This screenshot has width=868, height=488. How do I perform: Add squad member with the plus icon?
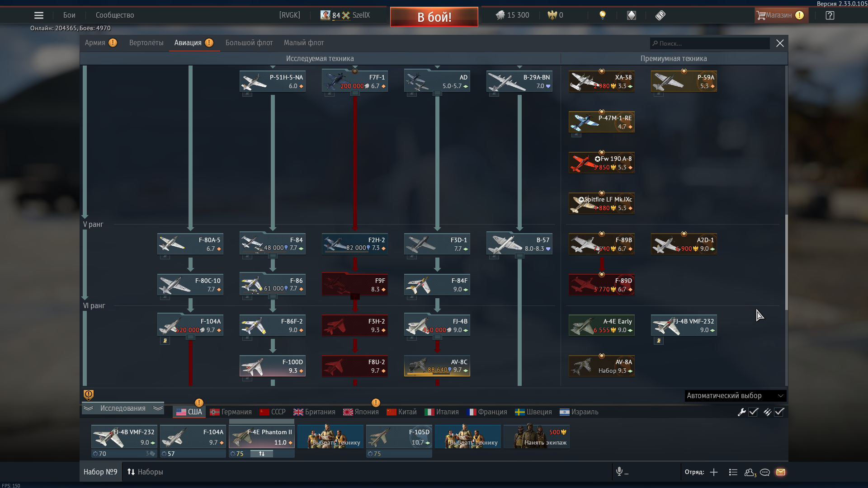[x=714, y=472]
